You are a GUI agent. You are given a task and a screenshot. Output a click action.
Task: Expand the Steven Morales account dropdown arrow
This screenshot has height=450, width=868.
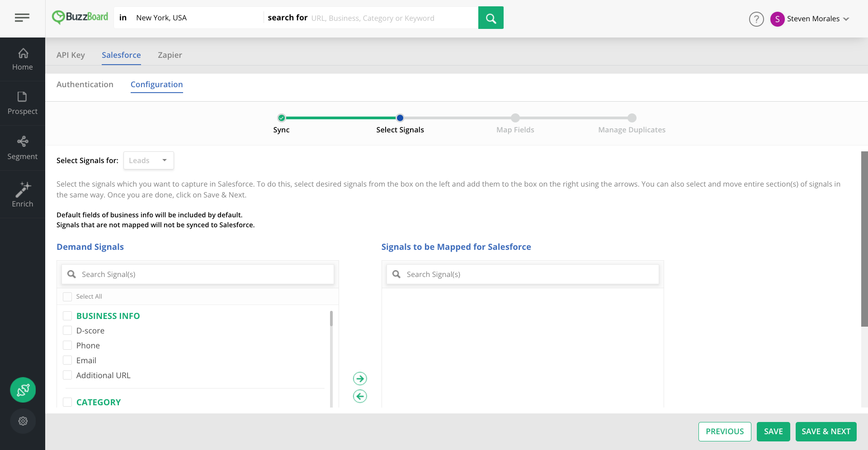(846, 19)
